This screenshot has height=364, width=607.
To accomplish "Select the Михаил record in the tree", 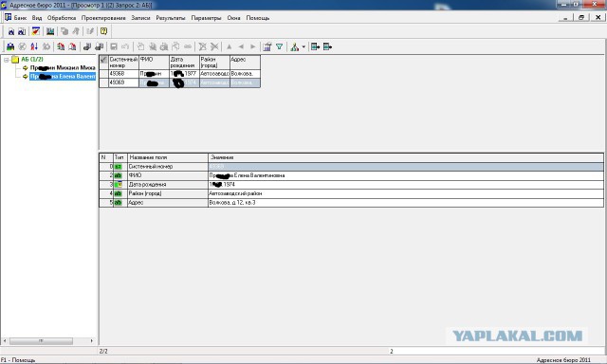I will click(x=63, y=67).
